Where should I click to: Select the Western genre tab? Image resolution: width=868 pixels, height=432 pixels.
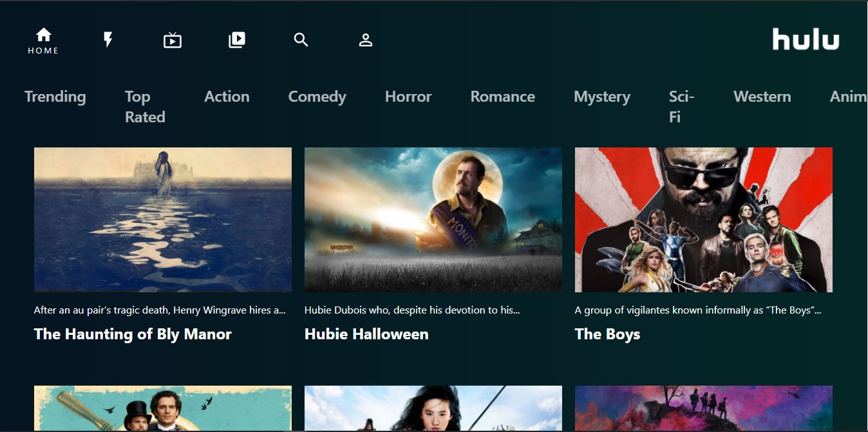762,97
